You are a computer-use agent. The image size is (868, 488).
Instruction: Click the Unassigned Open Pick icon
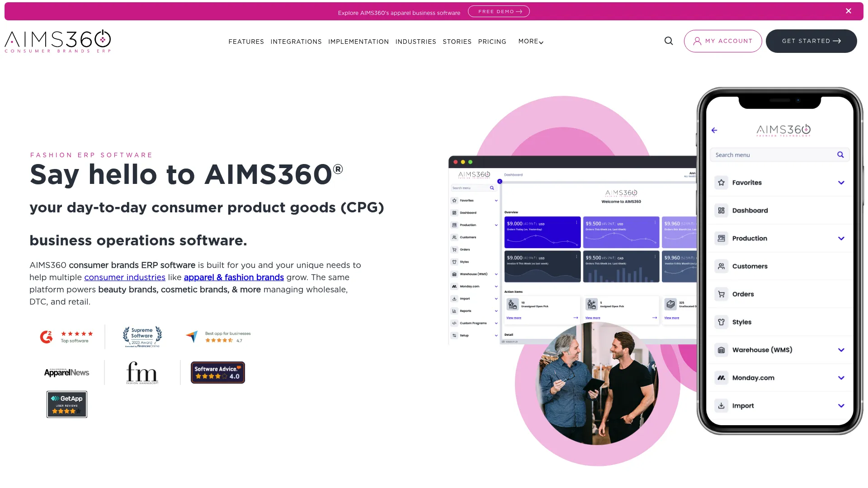click(512, 305)
